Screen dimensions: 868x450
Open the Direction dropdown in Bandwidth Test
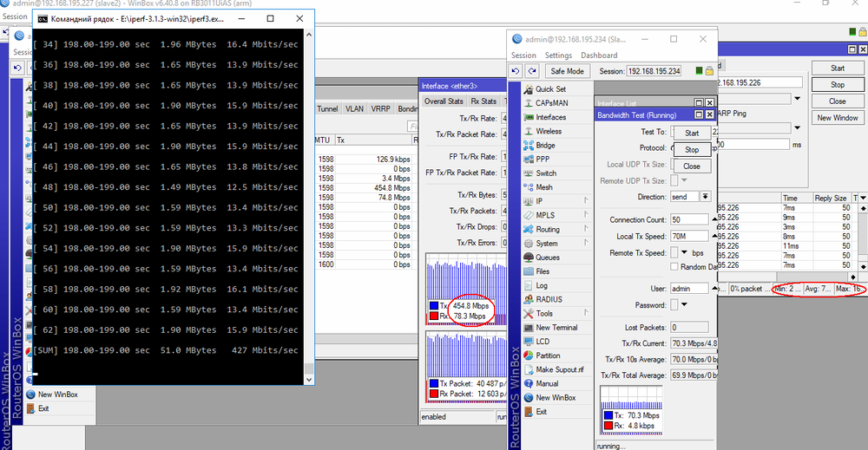click(x=705, y=197)
